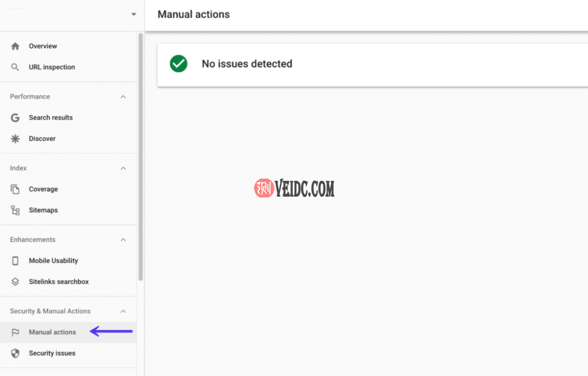This screenshot has height=376, width=588.
Task: Collapse the Security & Manual Actions section
Action: coord(123,311)
